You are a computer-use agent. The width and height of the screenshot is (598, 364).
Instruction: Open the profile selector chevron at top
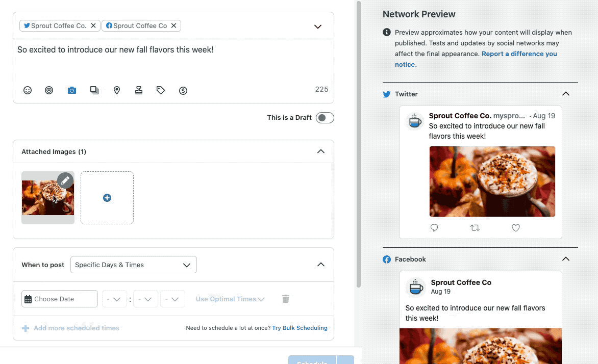(317, 26)
